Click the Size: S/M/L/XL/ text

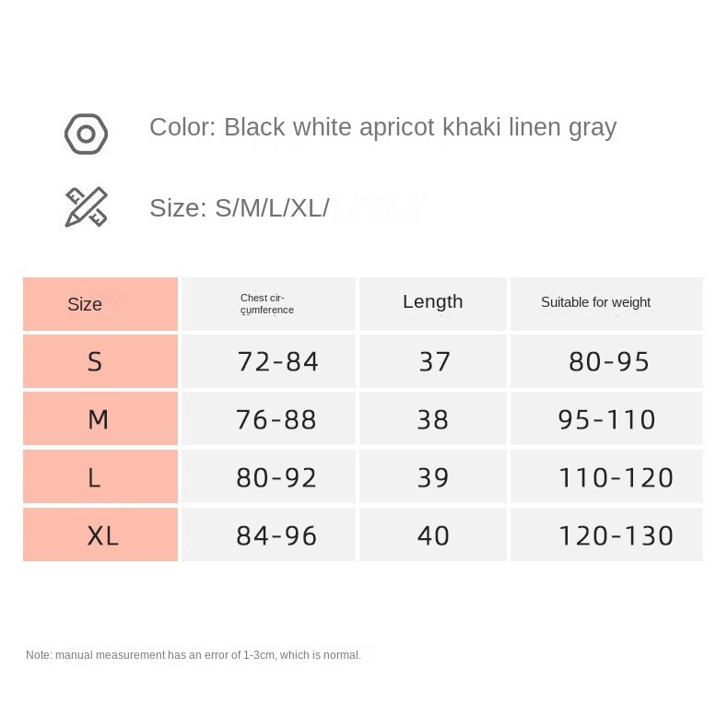pos(240,208)
